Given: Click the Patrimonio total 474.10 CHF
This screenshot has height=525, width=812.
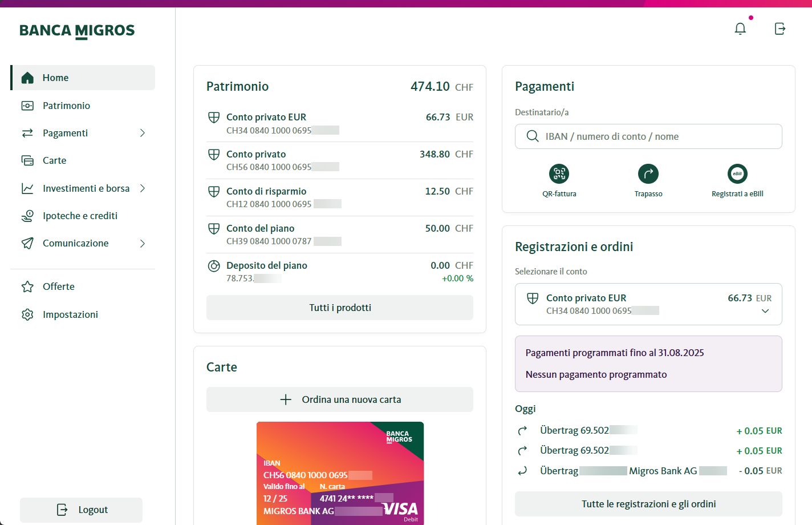Looking at the screenshot, I should click(442, 87).
